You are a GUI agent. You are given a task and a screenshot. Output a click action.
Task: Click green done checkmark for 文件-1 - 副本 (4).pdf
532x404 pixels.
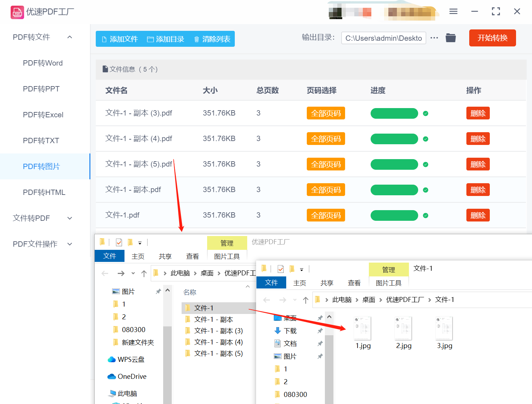[426, 139]
